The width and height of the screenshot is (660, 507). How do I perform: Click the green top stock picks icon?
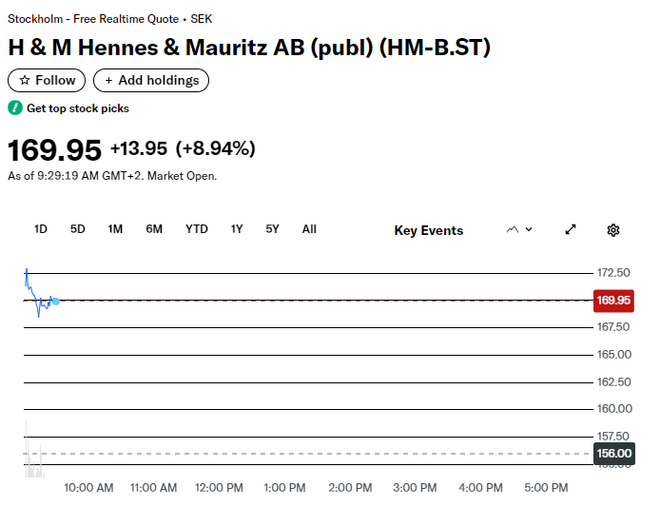[15, 108]
